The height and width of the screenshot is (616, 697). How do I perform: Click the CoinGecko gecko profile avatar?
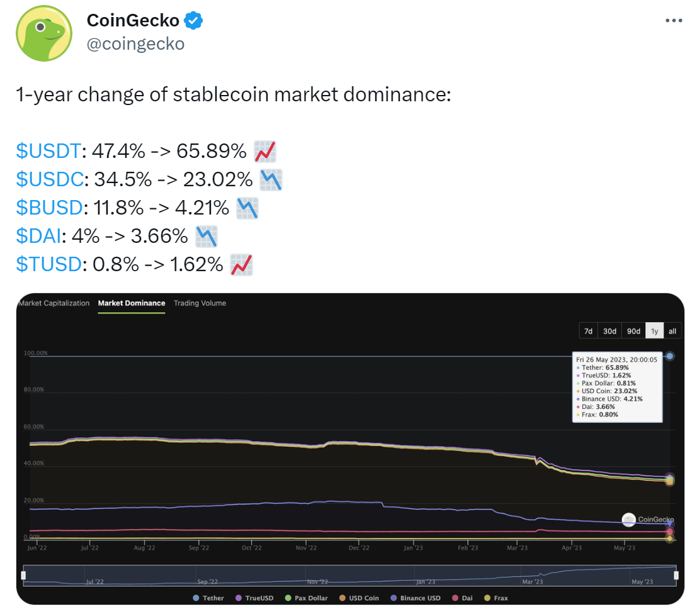[44, 33]
